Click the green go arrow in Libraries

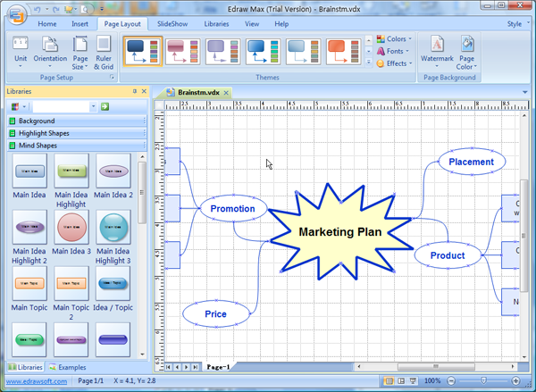pos(105,107)
